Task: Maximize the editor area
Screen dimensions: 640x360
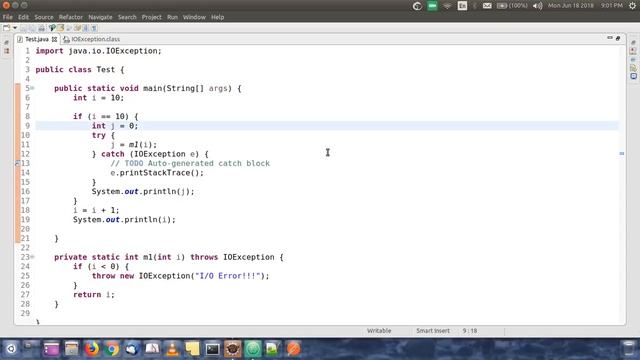Action: [x=618, y=38]
